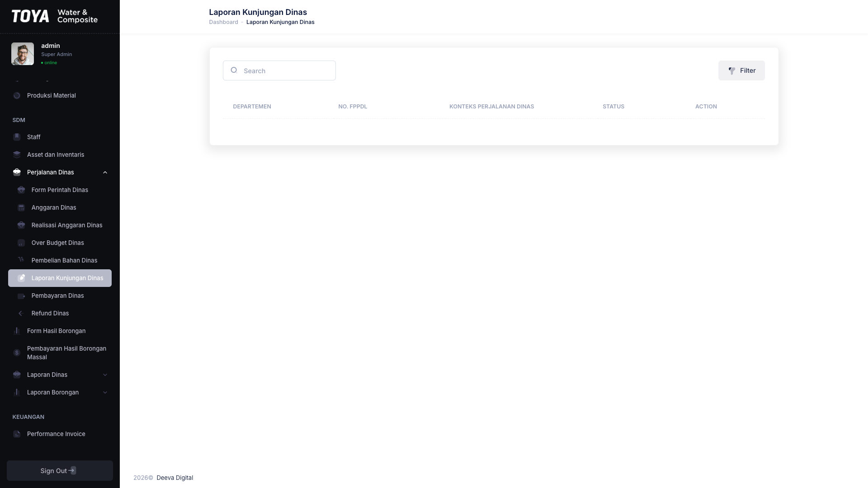Click the KONTEKS PERJALANAN DINAS column header

pos(491,107)
